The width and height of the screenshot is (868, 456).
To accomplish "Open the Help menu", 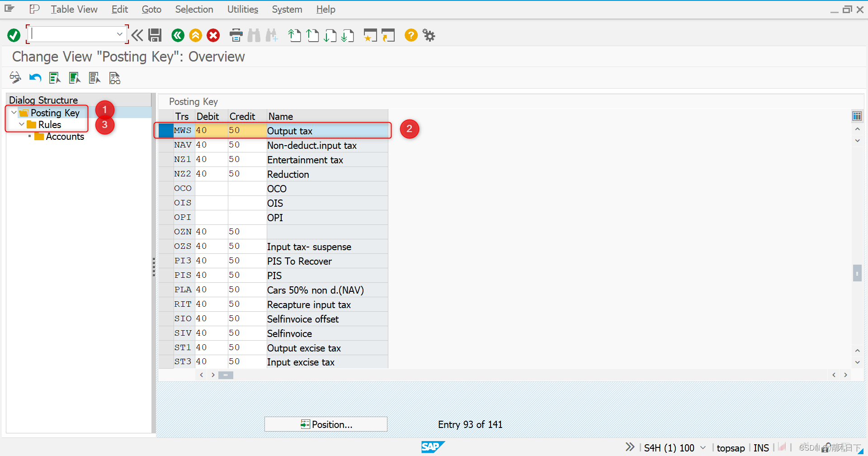I will [x=325, y=9].
